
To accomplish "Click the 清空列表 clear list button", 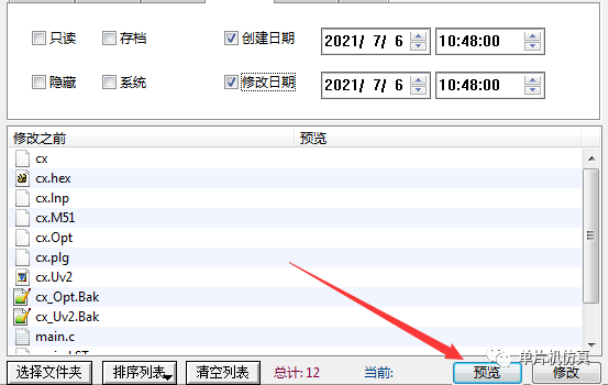I will tap(223, 373).
